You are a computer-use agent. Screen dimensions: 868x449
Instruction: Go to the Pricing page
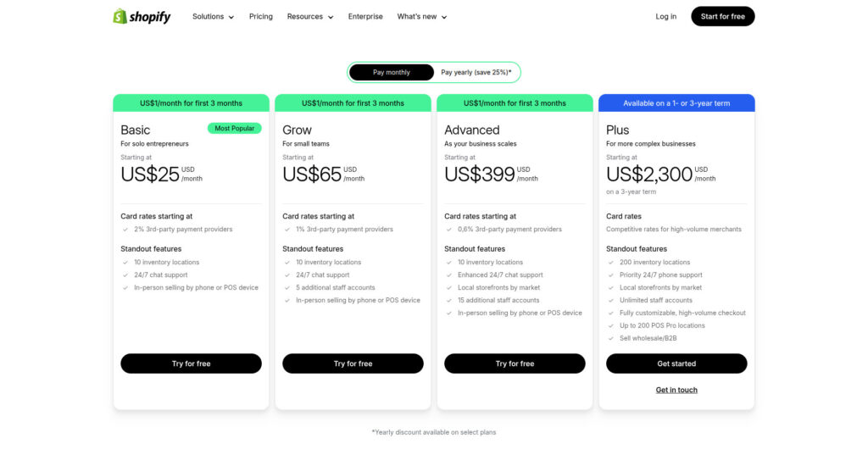[261, 16]
